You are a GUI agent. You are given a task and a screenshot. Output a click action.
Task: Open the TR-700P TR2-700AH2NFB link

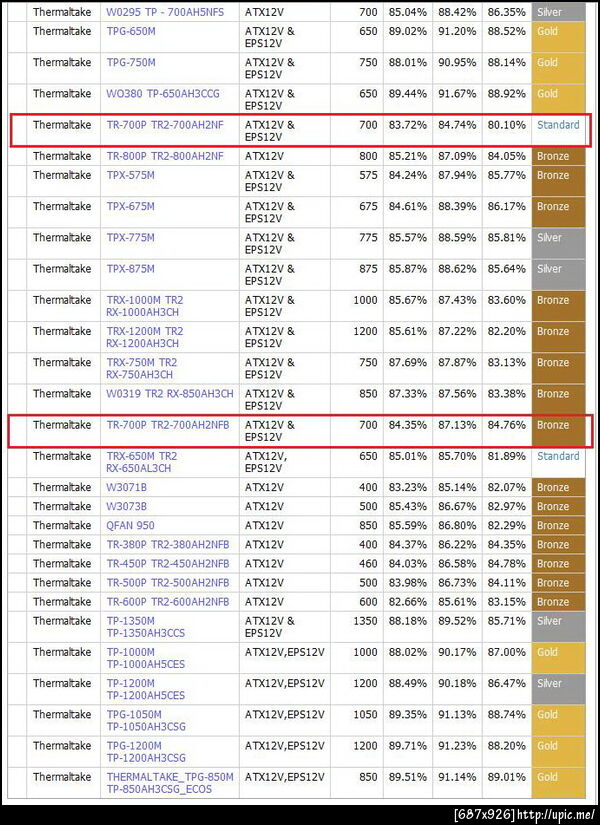pos(168,425)
